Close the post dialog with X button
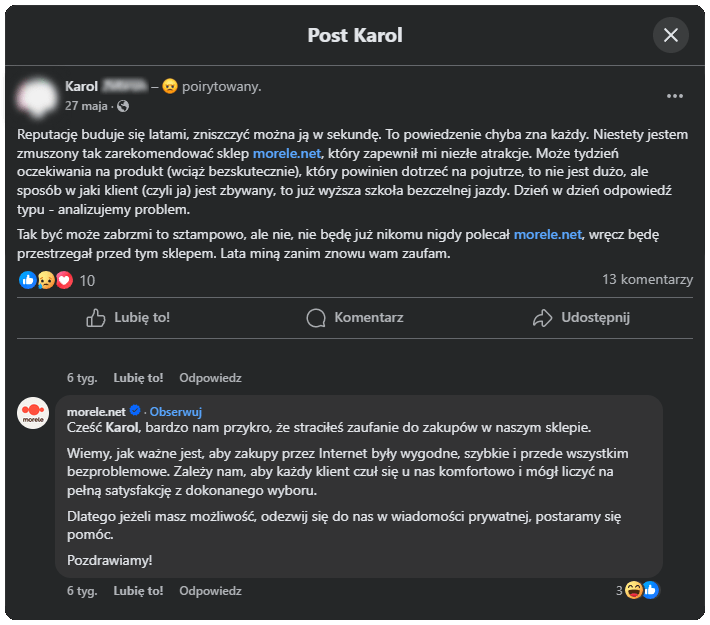 click(670, 36)
